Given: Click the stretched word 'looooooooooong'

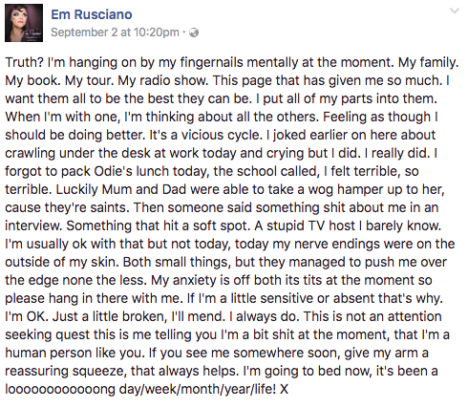Looking at the screenshot, I should (x=60, y=389).
